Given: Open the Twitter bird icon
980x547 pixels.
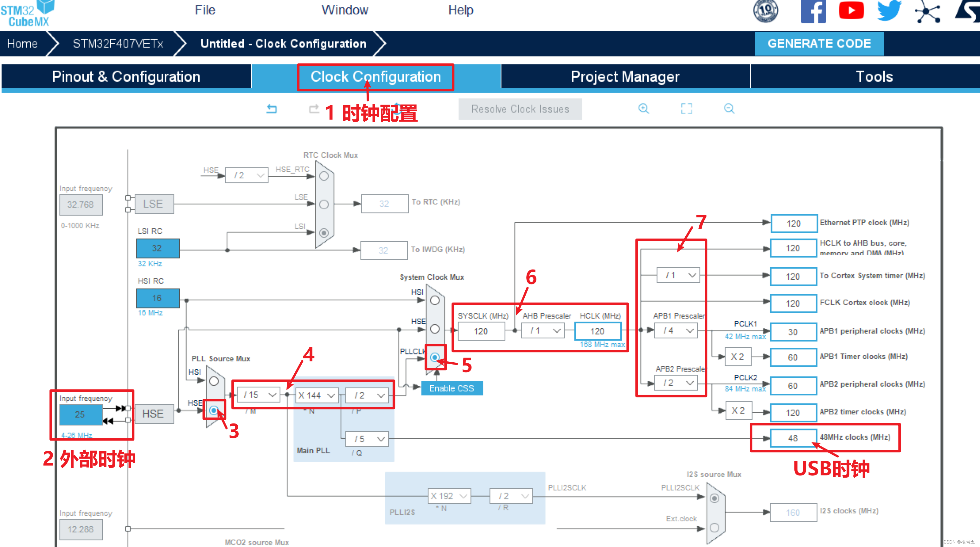Looking at the screenshot, I should click(889, 11).
